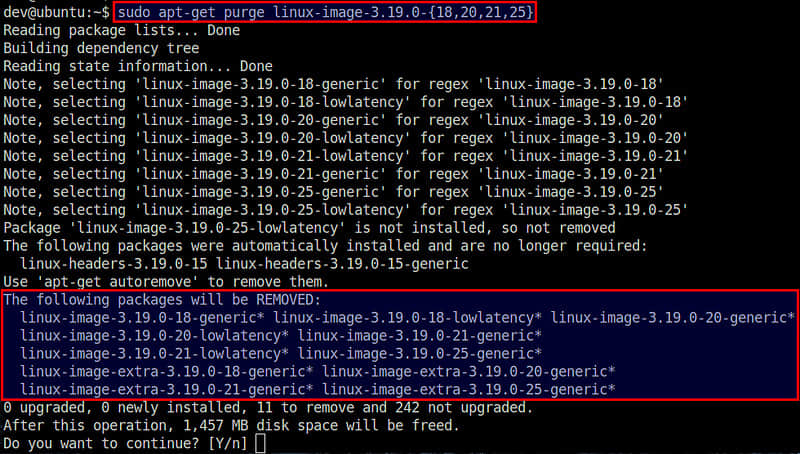The height and width of the screenshot is (454, 800).
Task: Click 'linux-image-3.19.0-25-generic*' in the removal list
Action: [420, 354]
